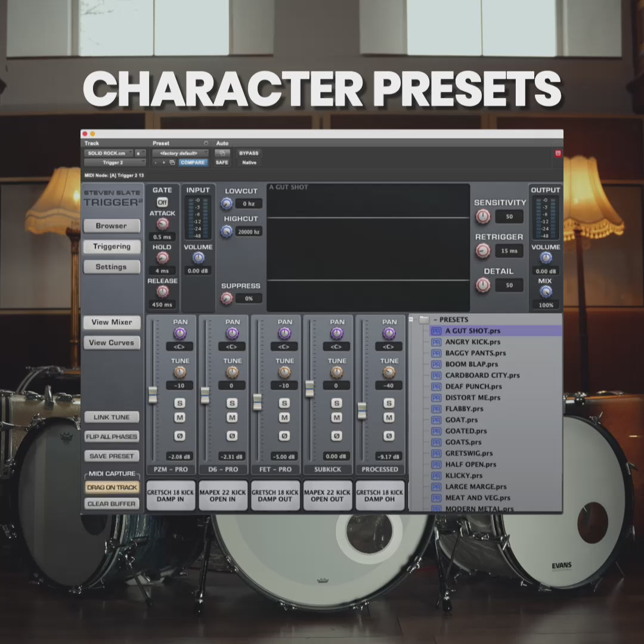Screen dimensions: 644x644
Task: Click the PZM - PRO volume fader
Action: click(153, 394)
